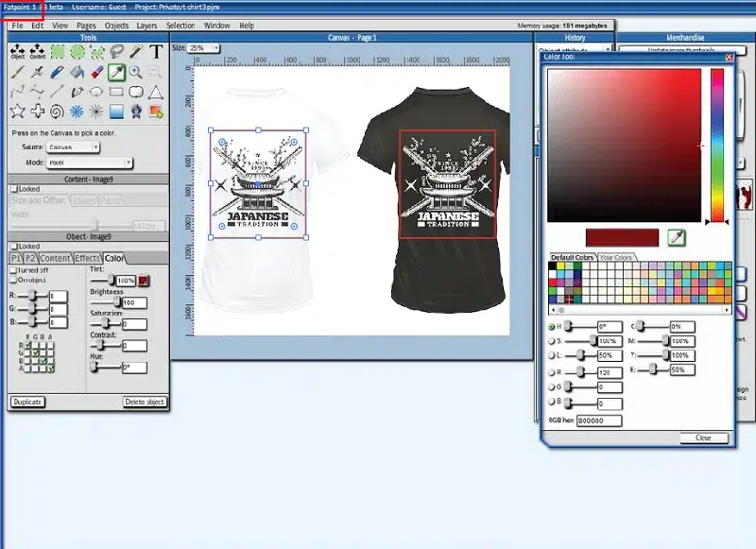Click the Duplicate button

pyautogui.click(x=27, y=402)
